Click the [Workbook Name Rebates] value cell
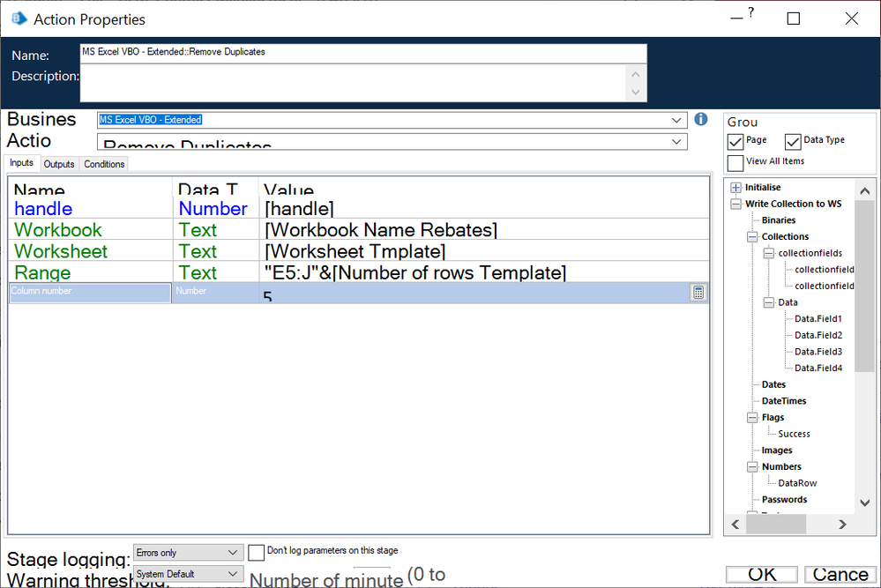 [484, 230]
